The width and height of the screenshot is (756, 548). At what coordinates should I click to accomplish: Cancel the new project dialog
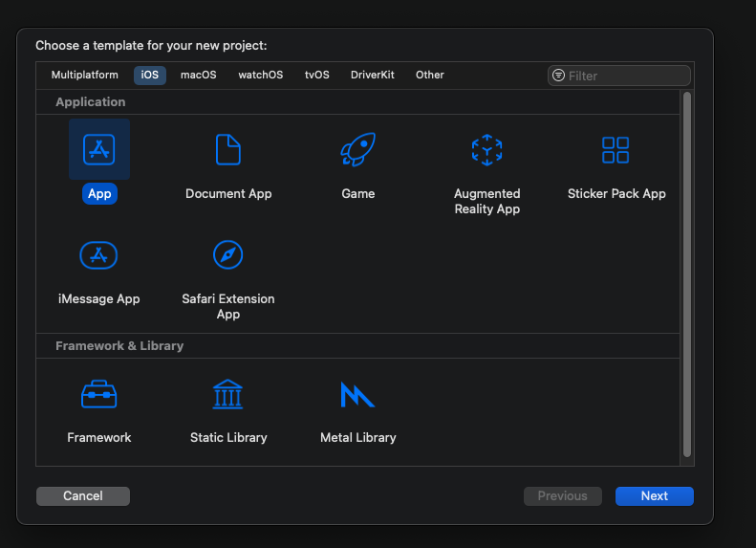pyautogui.click(x=83, y=495)
